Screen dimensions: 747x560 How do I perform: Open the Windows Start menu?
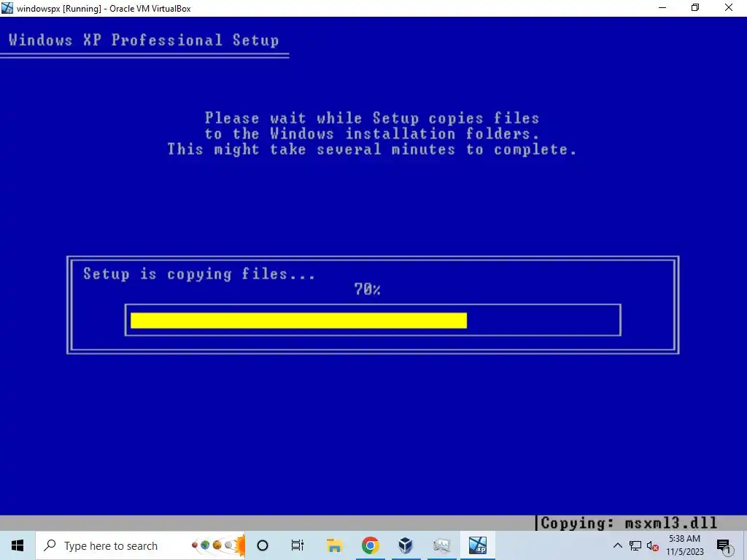point(18,545)
